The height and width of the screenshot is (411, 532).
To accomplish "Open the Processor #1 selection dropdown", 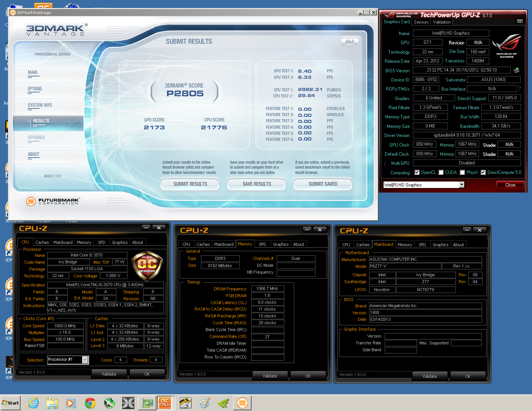I will 85,360.
